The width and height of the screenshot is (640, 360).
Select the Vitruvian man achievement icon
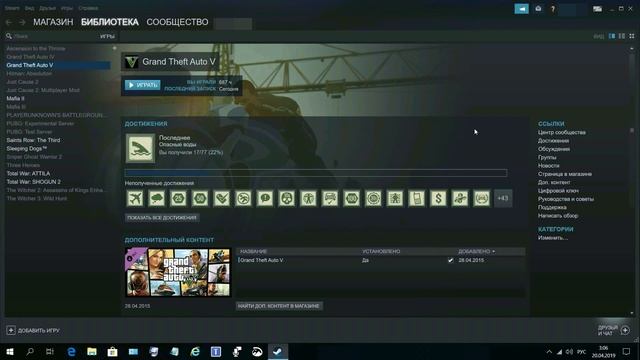pos(308,198)
